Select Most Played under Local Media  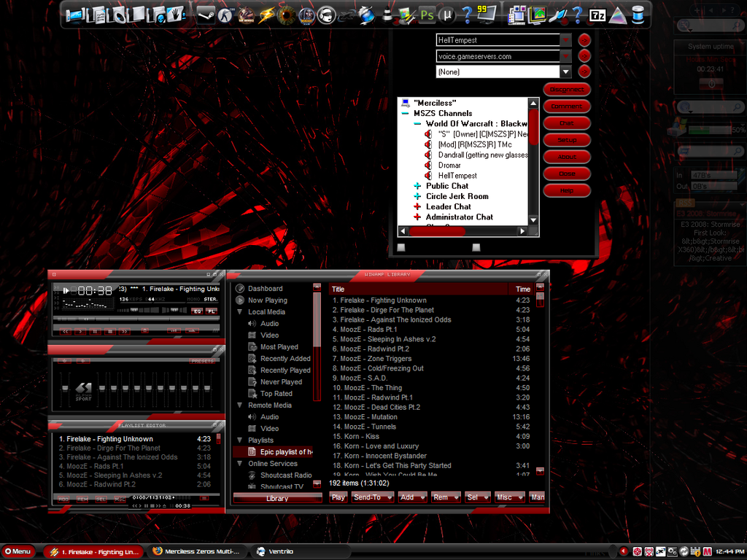[x=279, y=347]
